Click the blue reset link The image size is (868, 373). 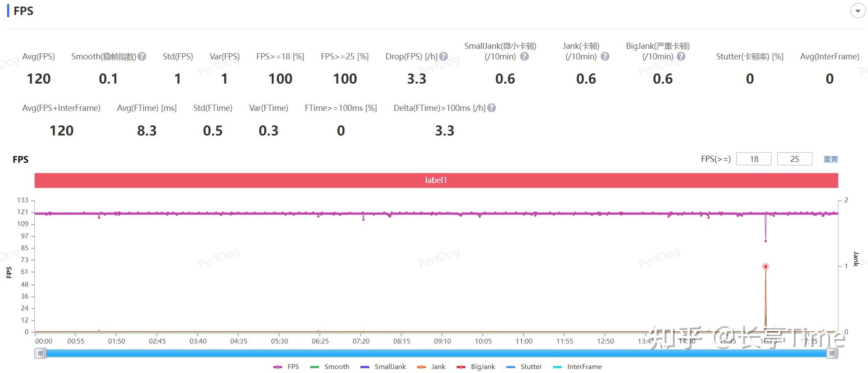(831, 159)
